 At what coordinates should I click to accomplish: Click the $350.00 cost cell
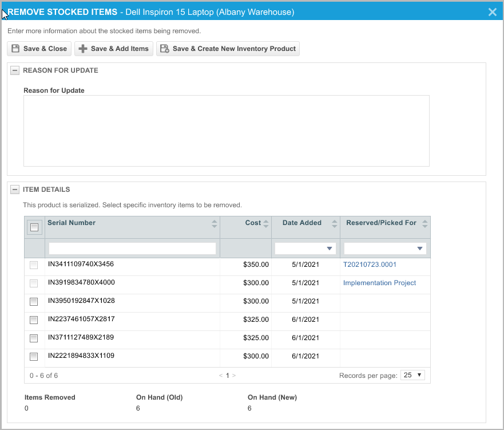(256, 265)
